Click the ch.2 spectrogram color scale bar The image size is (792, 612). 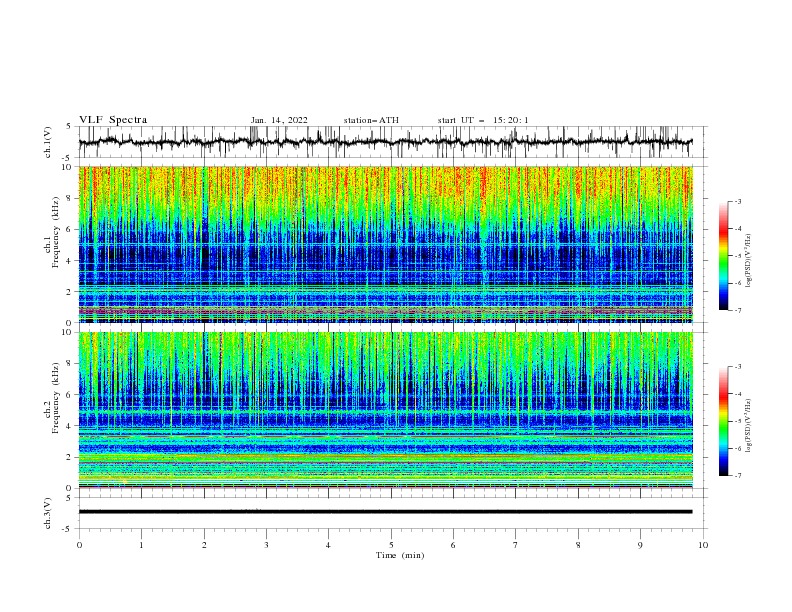(723, 421)
